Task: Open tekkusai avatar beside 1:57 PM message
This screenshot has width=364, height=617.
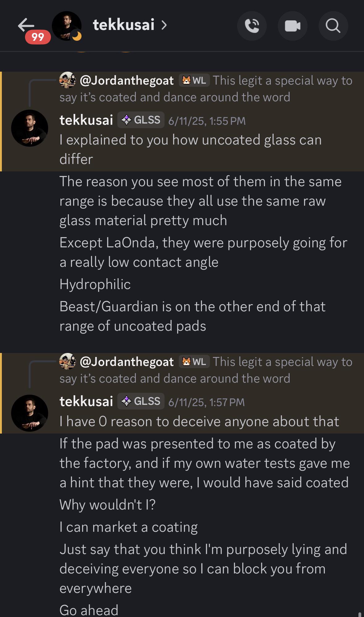Action: 30,413
